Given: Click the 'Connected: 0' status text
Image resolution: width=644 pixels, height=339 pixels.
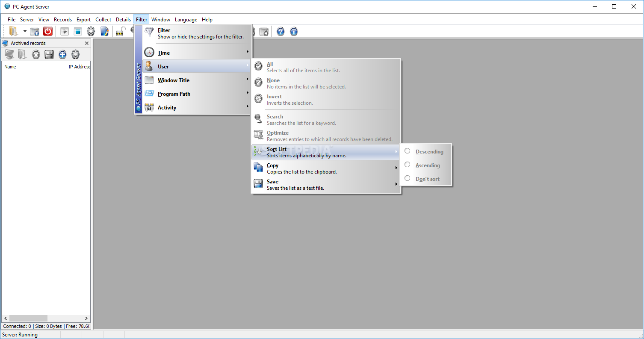Looking at the screenshot, I should point(17,326).
